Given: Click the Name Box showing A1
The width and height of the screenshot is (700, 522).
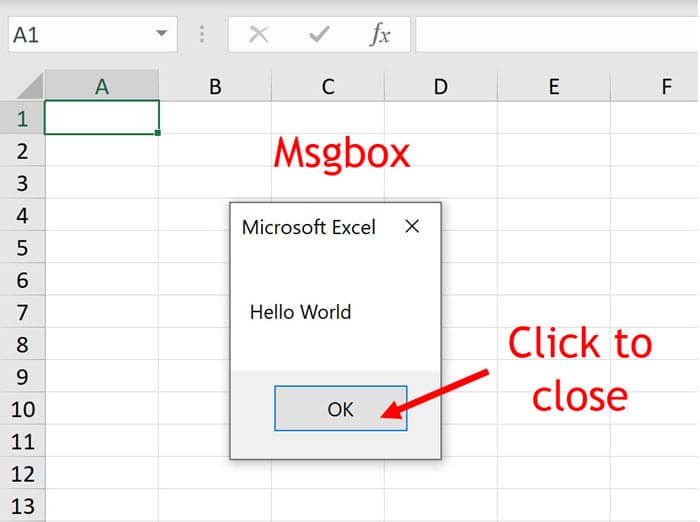Looking at the screenshot, I should [x=92, y=34].
